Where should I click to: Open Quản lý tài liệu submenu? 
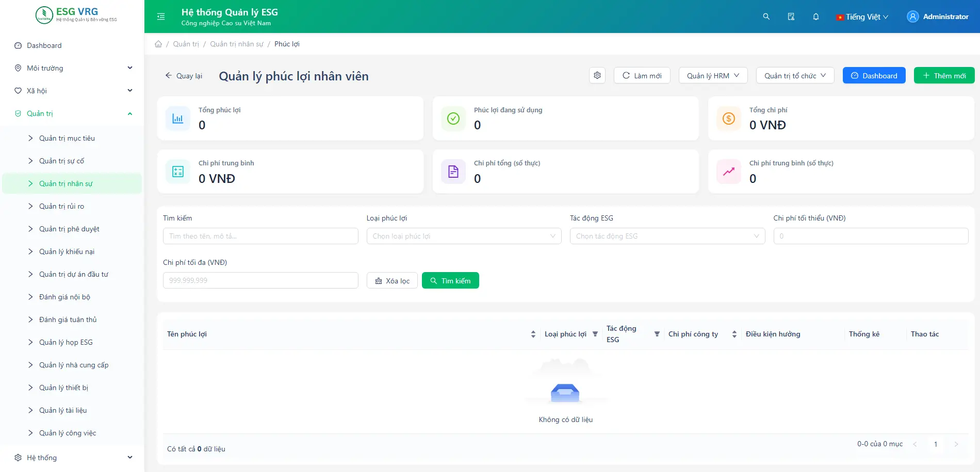pyautogui.click(x=72, y=410)
